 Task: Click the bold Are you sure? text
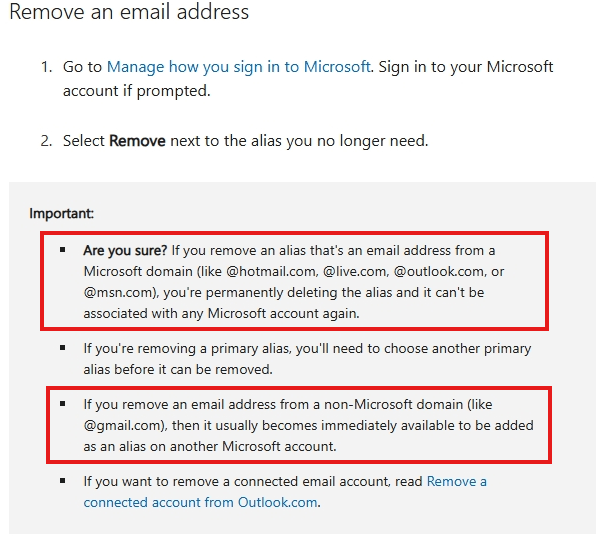(x=125, y=251)
